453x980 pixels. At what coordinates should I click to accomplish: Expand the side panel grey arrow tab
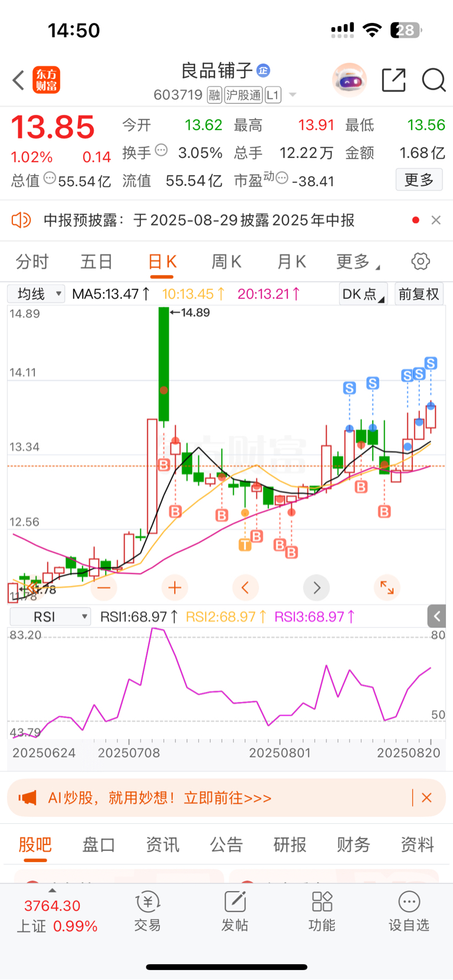pyautogui.click(x=436, y=616)
